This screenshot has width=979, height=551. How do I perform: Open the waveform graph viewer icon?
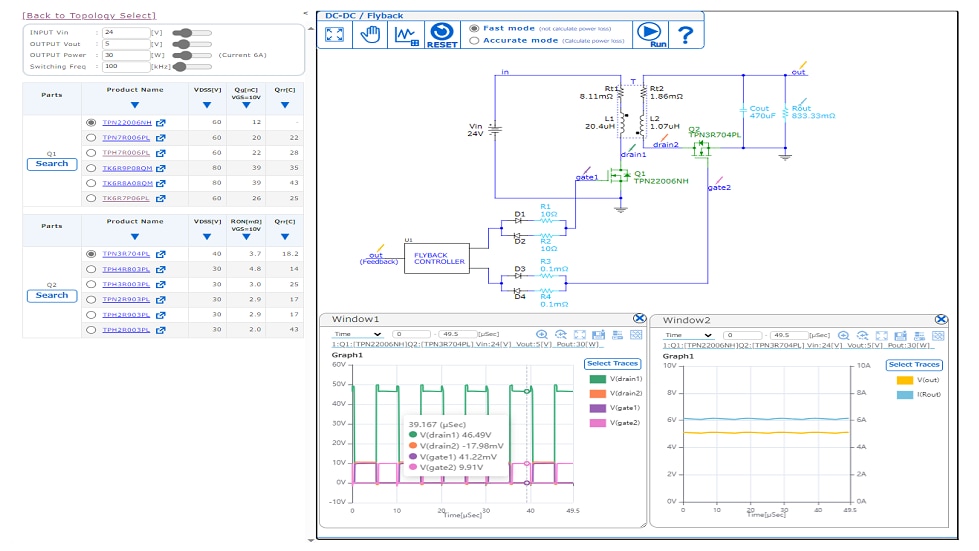pyautogui.click(x=406, y=34)
